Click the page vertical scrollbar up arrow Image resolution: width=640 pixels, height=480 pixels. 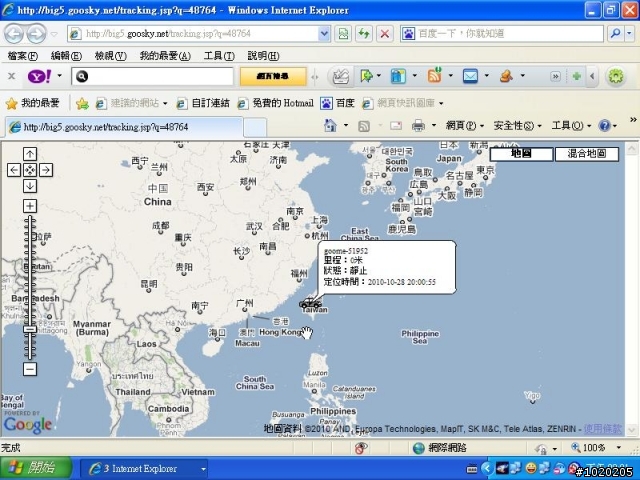point(631,148)
